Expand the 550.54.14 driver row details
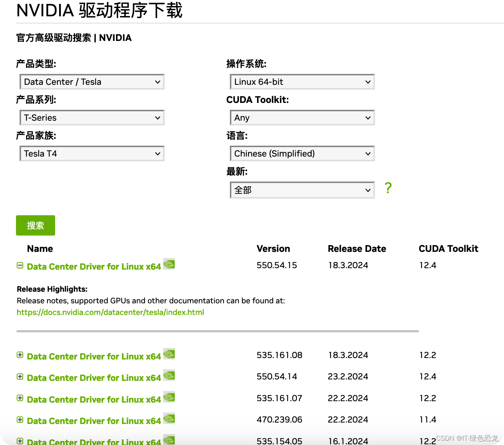 (20, 377)
